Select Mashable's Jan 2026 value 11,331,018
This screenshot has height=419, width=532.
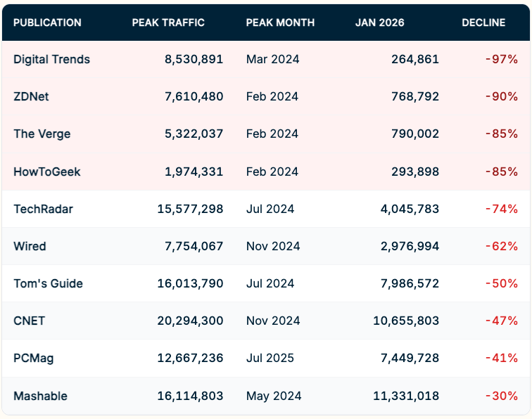click(x=406, y=396)
